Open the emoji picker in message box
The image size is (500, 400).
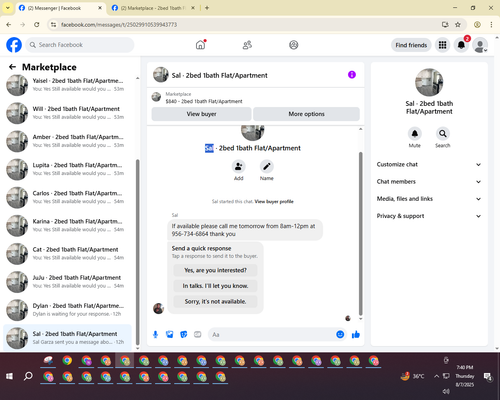coord(340,334)
